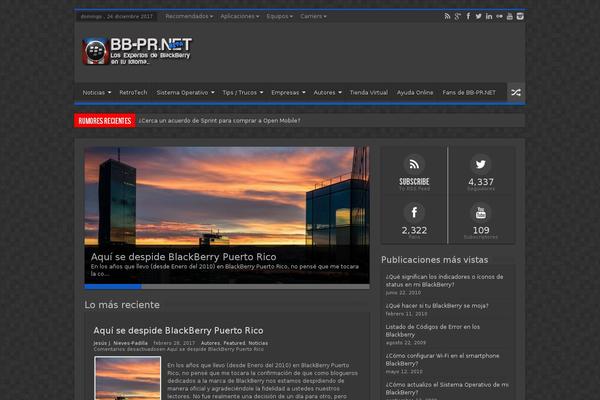Open the RSS feed icon in top bar
600x400 pixels.
pos(447,16)
